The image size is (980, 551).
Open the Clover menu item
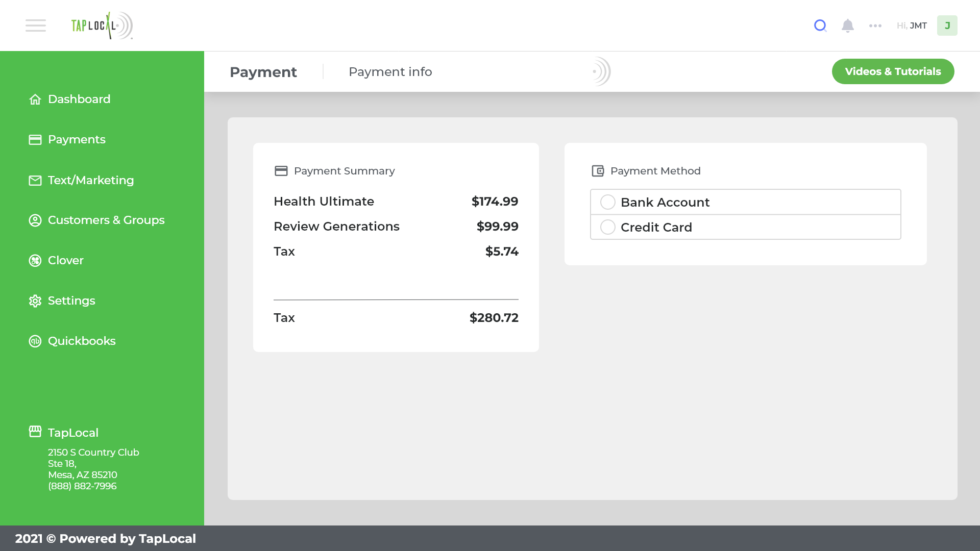pos(66,260)
